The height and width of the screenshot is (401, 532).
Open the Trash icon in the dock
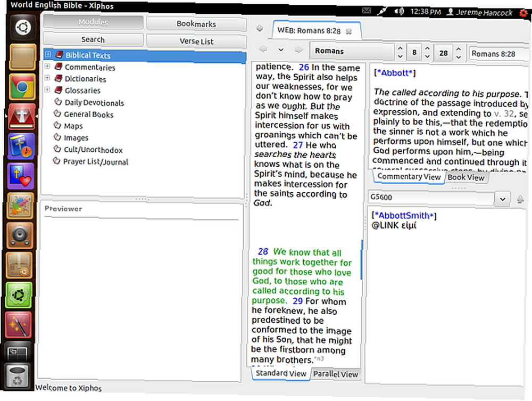pyautogui.click(x=18, y=376)
